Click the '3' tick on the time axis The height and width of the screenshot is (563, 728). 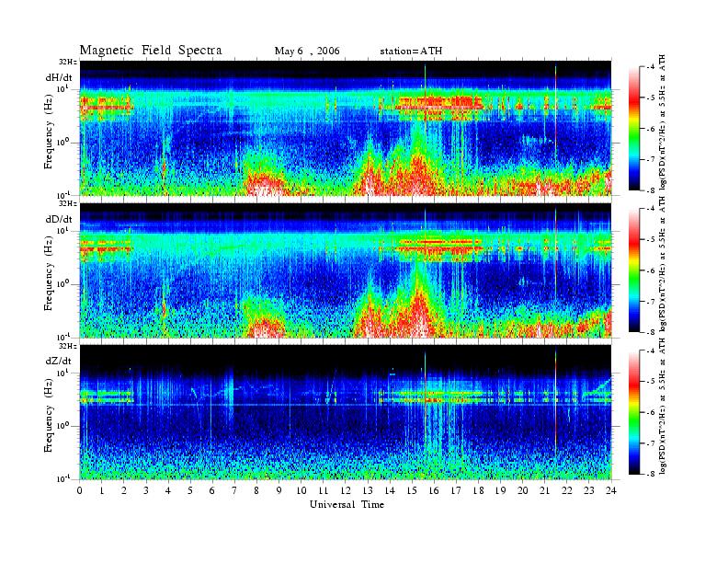[x=146, y=490]
